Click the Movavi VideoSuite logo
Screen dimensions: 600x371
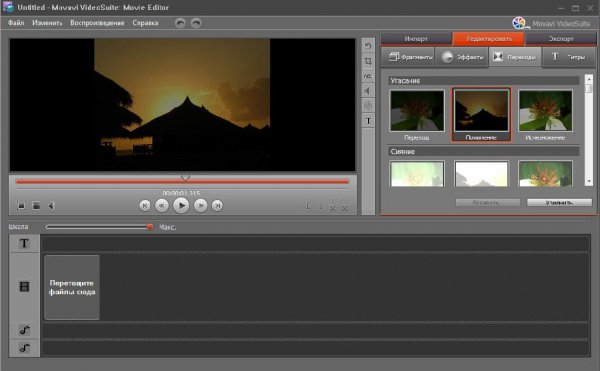pos(551,23)
